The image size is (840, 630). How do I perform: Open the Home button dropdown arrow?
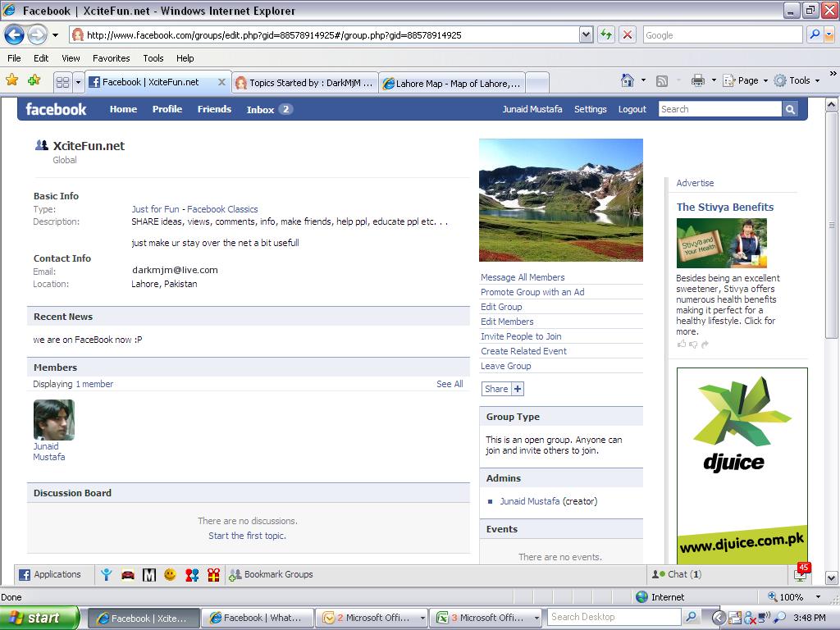coord(643,80)
